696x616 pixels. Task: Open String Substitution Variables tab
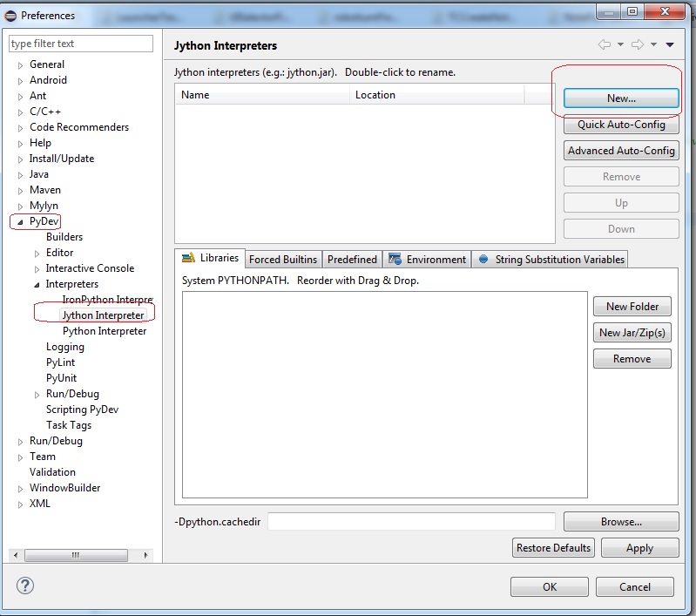(551, 260)
